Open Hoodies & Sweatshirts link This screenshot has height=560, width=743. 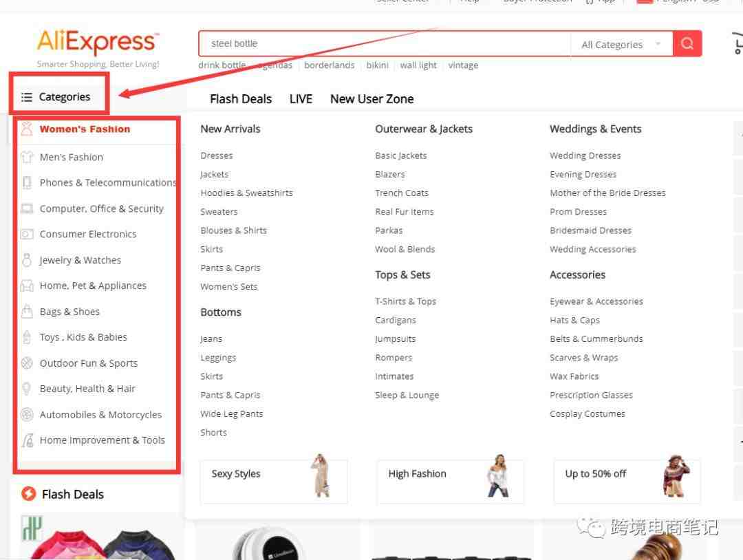click(246, 193)
